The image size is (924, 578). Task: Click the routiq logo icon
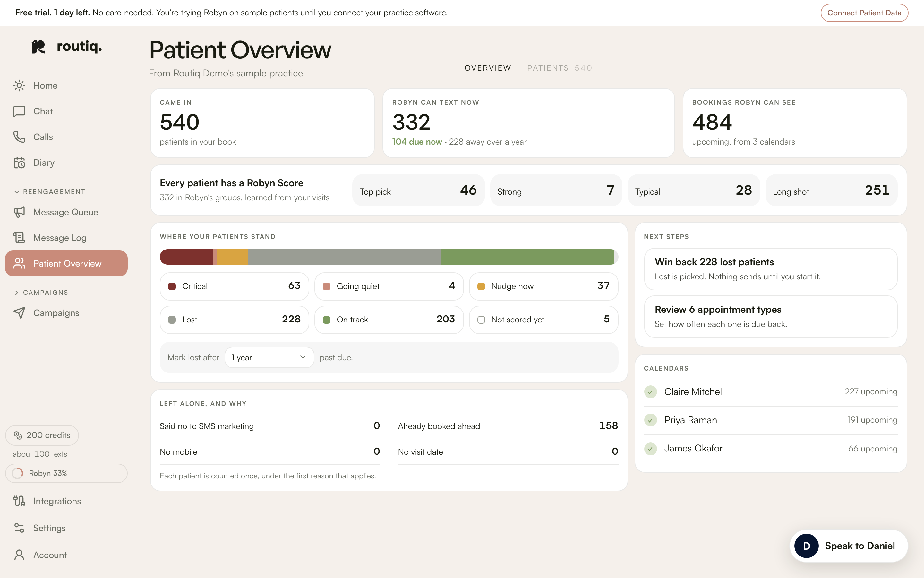[x=38, y=47]
